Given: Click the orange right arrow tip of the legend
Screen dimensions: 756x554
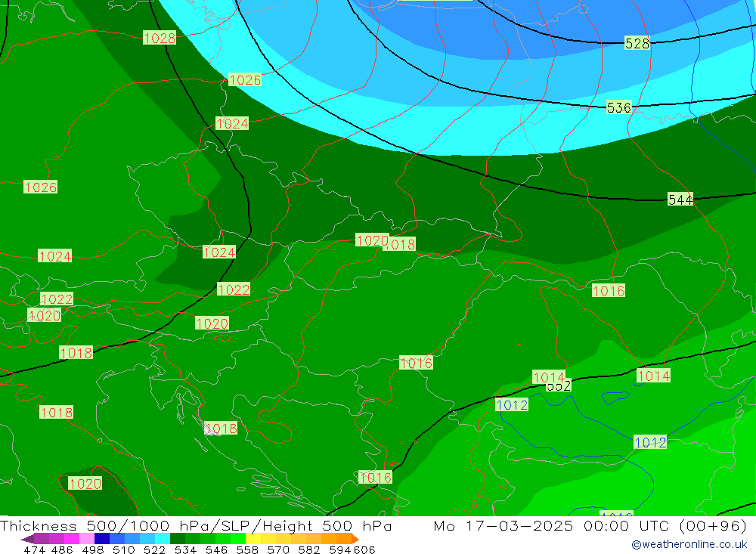Looking at the screenshot, I should (356, 539).
